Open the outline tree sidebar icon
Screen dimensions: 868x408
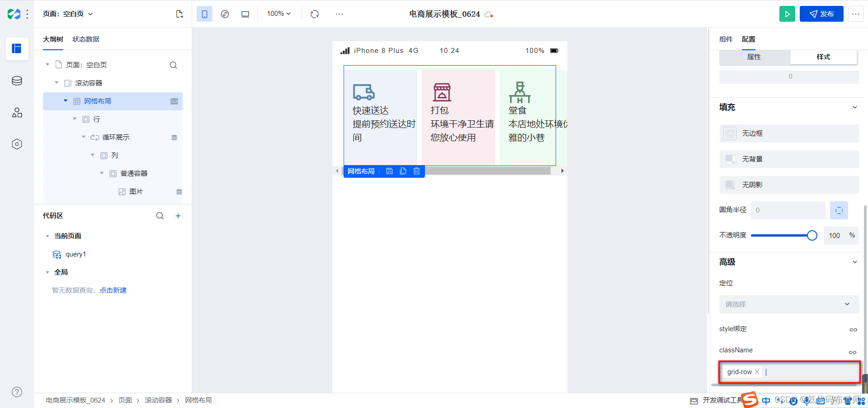point(17,48)
